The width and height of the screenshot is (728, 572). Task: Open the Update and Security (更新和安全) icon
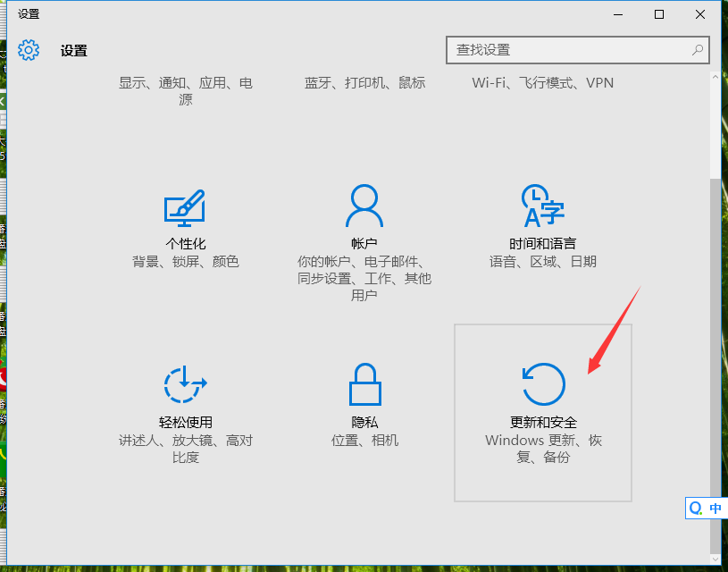click(543, 384)
